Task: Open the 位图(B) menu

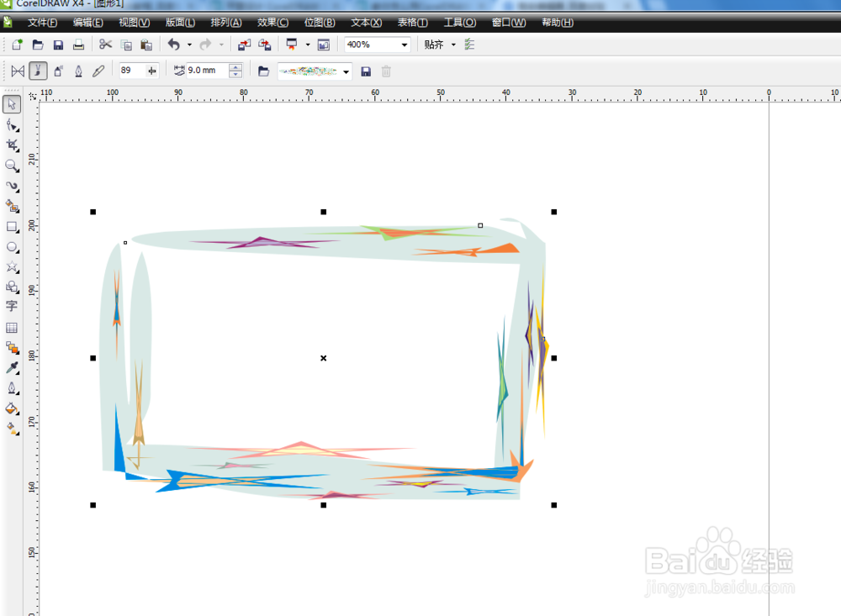Action: click(320, 23)
